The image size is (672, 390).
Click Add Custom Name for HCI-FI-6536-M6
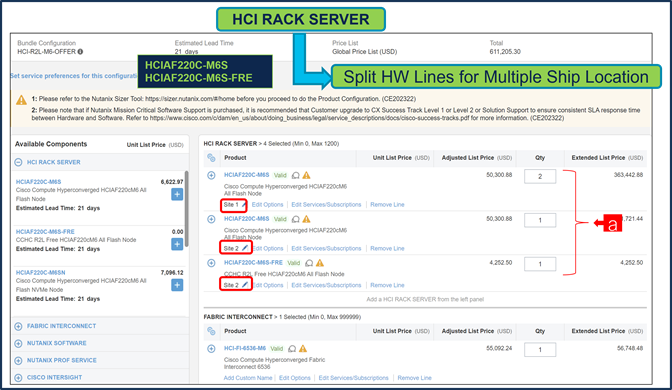point(248,378)
